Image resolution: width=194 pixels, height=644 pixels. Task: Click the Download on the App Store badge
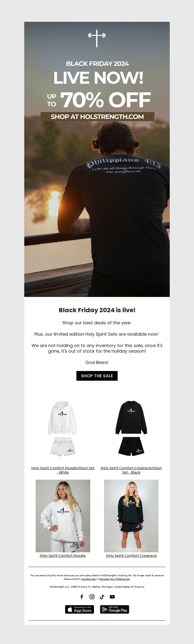80,609
